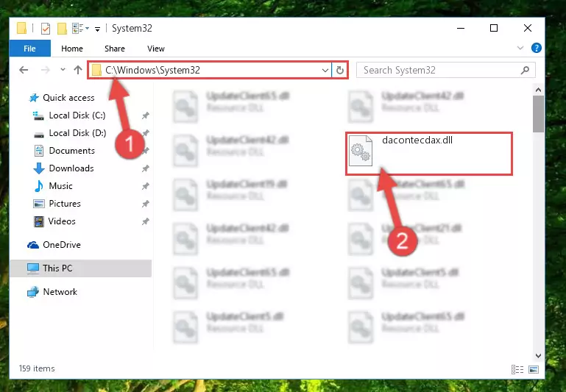566x392 pixels.
Task: Maximize the System32 window
Action: [494, 28]
